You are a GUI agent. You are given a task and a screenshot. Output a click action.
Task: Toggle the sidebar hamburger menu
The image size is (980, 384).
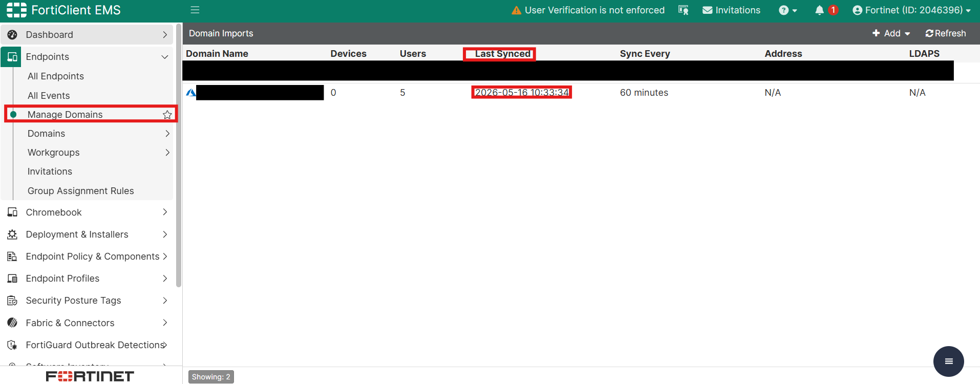click(195, 10)
